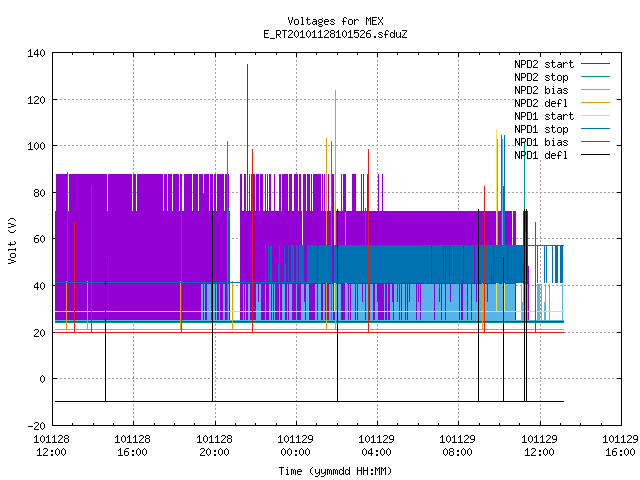The height and width of the screenshot is (480, 640).
Task: Click the NPD2 start legend label
Action: 544,64
